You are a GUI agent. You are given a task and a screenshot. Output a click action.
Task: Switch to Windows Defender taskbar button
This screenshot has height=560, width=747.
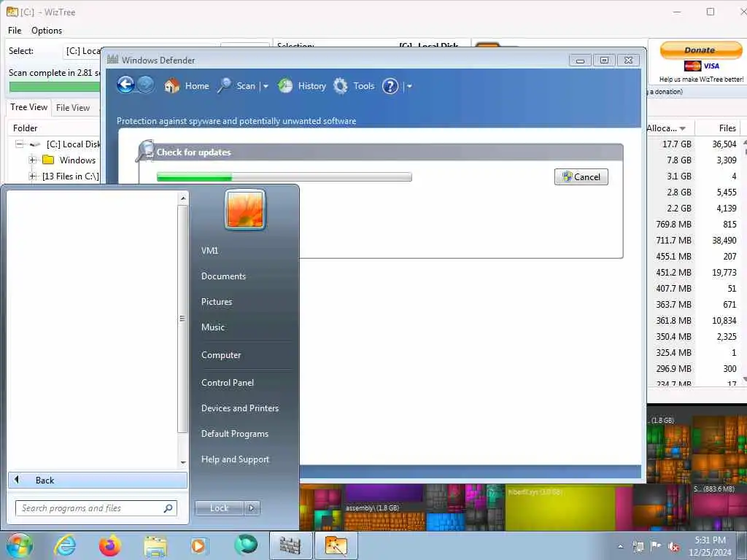pos(290,545)
